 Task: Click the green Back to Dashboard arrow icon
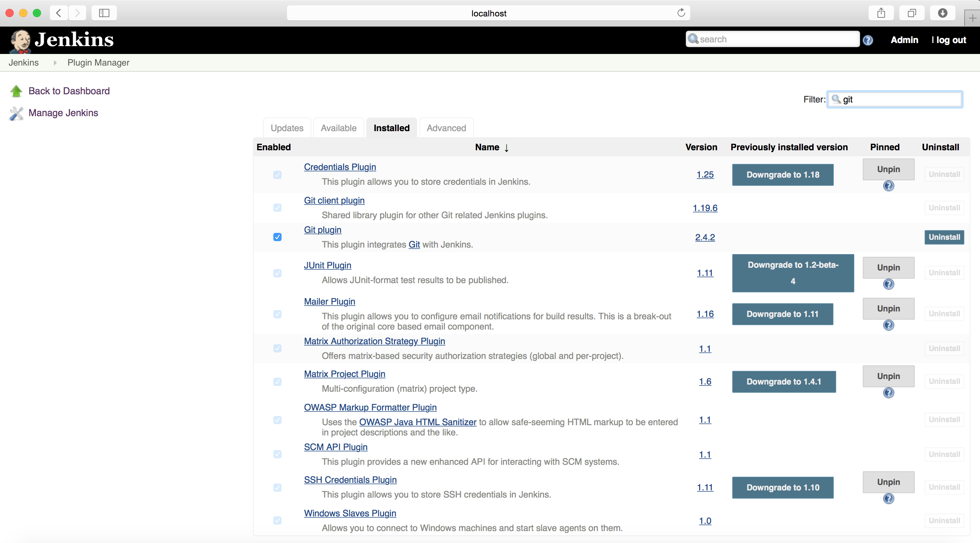16,91
